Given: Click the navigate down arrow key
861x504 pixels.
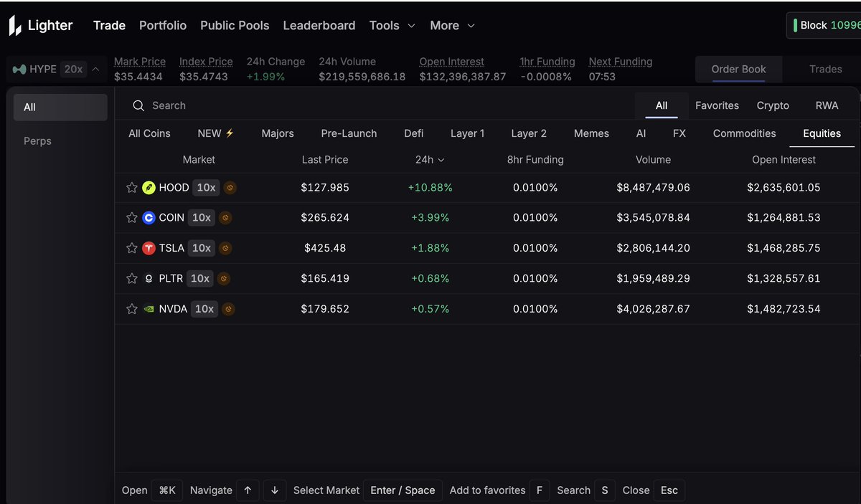Looking at the screenshot, I should tap(275, 490).
